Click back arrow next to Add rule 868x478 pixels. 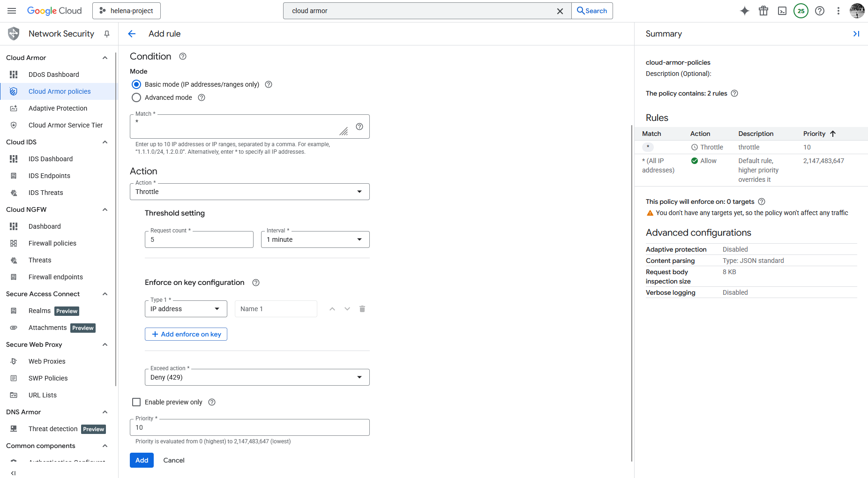[x=132, y=34]
